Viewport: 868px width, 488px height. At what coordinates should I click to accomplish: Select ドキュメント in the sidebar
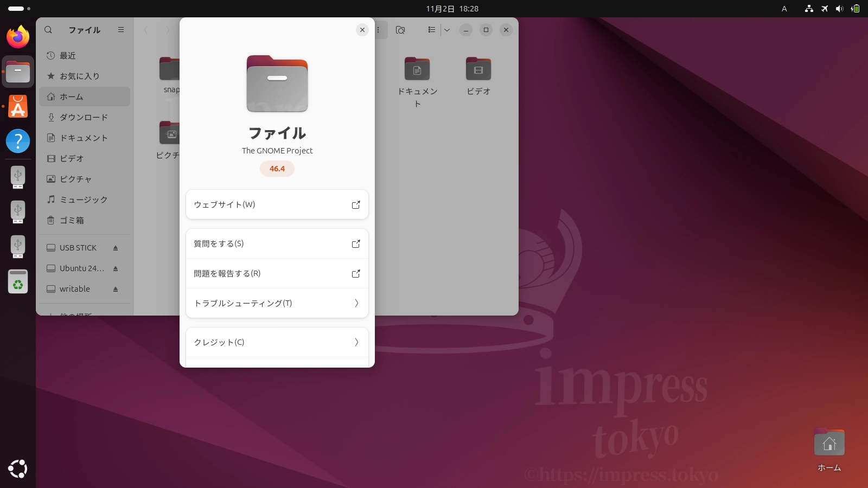(85, 138)
